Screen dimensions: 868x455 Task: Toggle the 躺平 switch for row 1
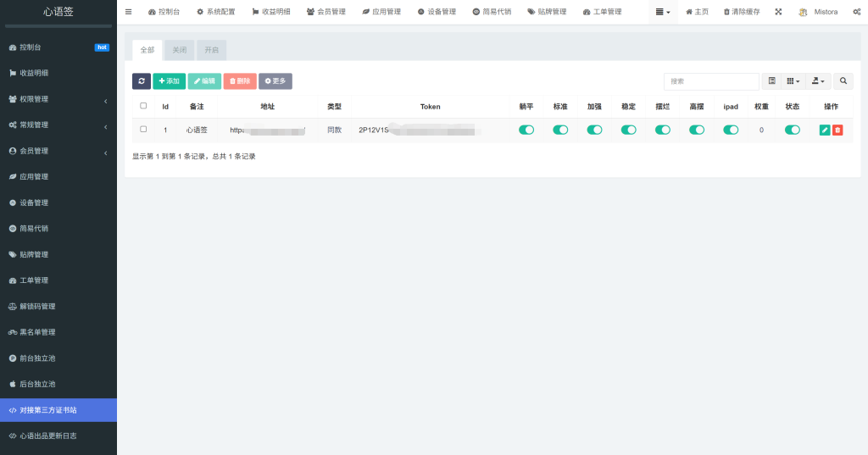click(526, 130)
